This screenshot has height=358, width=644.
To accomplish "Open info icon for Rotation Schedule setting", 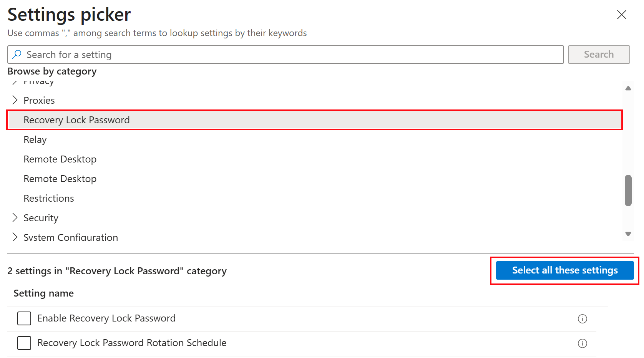I will tap(582, 343).
